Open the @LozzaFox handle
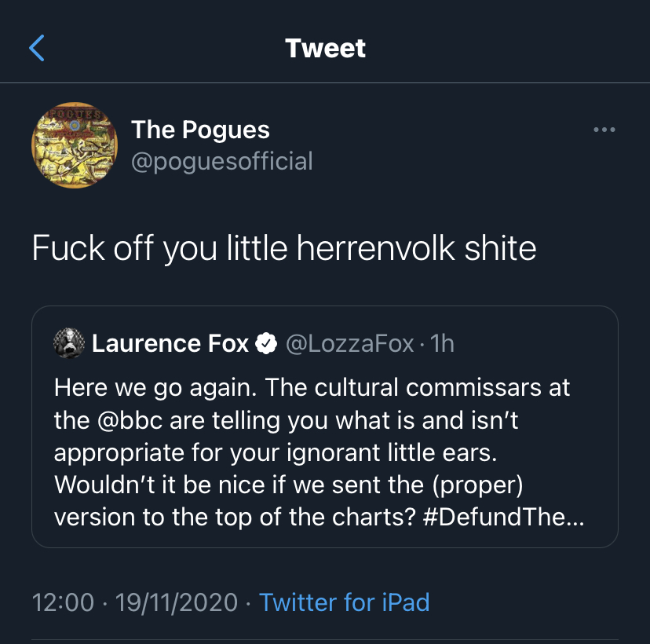The width and height of the screenshot is (650, 644). tap(349, 343)
